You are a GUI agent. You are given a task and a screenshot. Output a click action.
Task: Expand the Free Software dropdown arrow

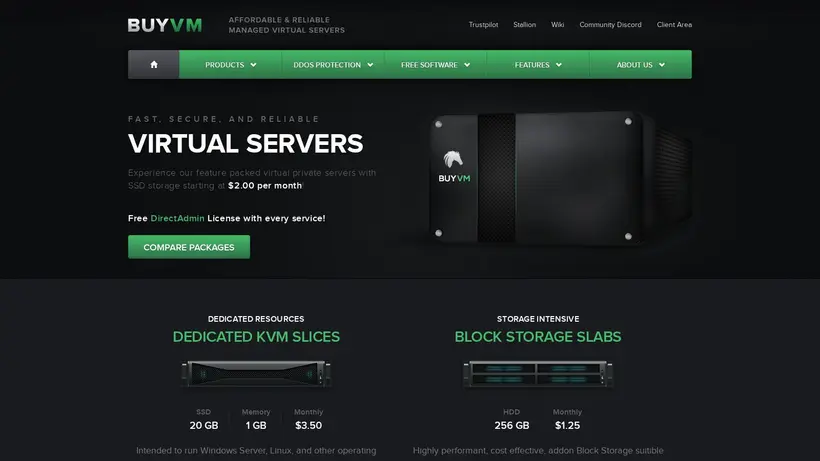[467, 65]
